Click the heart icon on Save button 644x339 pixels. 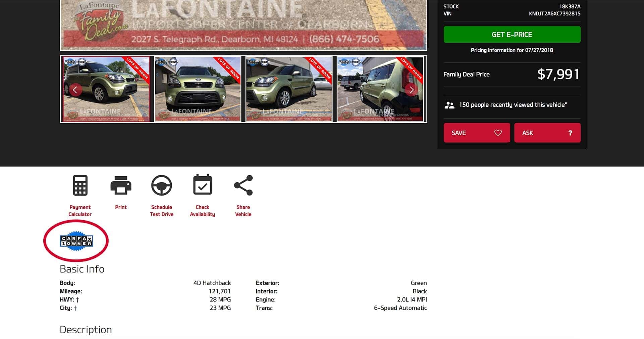[x=498, y=133]
